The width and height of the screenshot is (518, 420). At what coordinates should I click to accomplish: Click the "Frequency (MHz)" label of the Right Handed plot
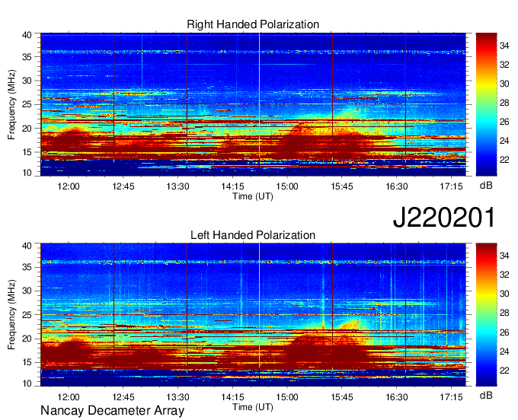(x=11, y=104)
